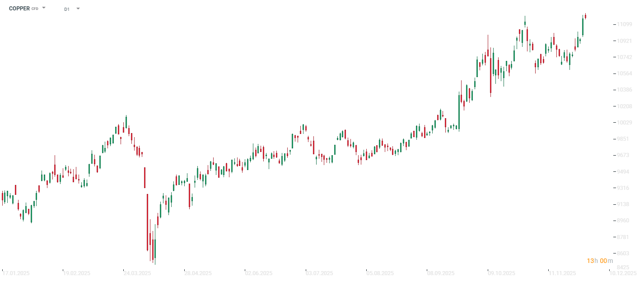Image resolution: width=644 pixels, height=281 pixels.
Task: Click the 10564 price axis label
Action: tap(625, 74)
